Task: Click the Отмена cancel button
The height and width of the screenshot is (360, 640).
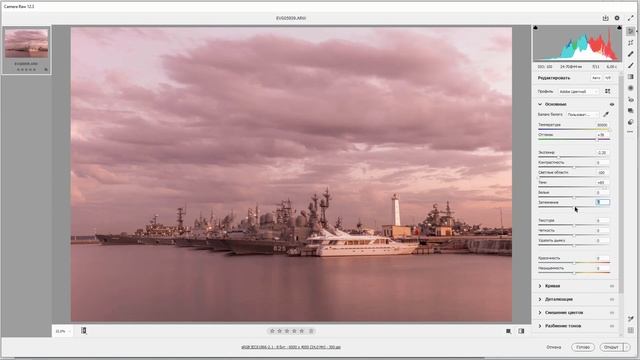Action: [554, 347]
